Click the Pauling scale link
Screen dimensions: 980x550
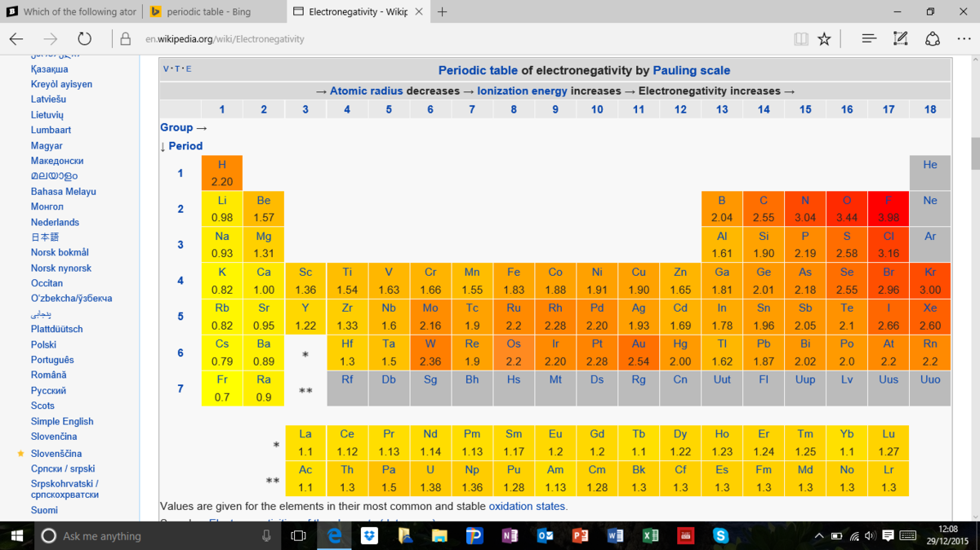pyautogui.click(x=691, y=70)
